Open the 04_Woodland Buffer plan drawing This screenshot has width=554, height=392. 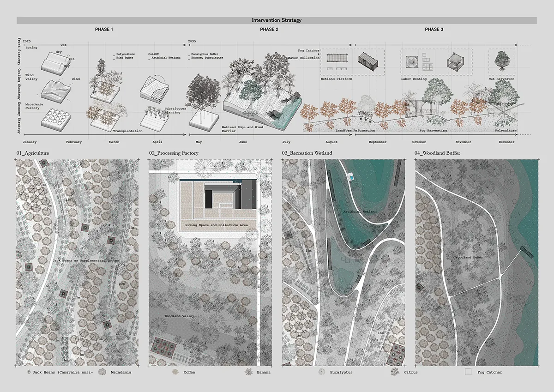476,261
